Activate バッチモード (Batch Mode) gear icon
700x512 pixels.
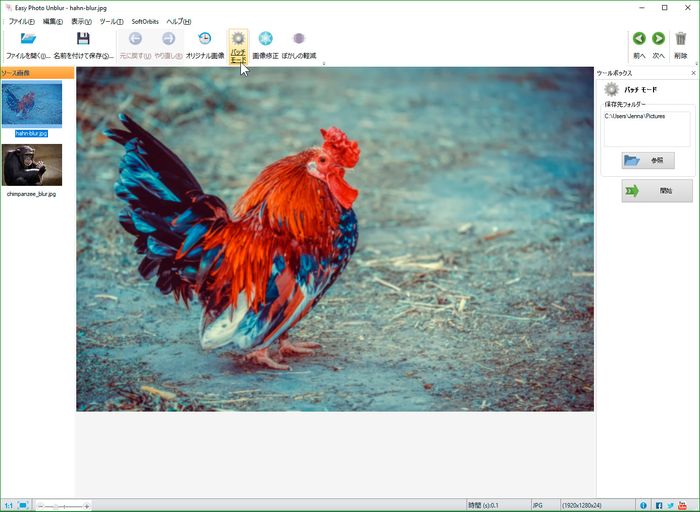tap(238, 40)
